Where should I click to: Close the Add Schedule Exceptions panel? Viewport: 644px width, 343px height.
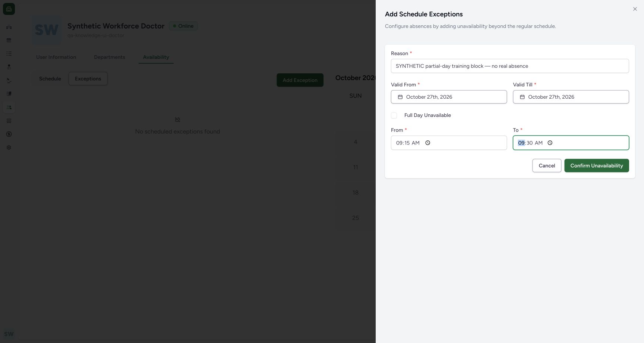point(635,9)
